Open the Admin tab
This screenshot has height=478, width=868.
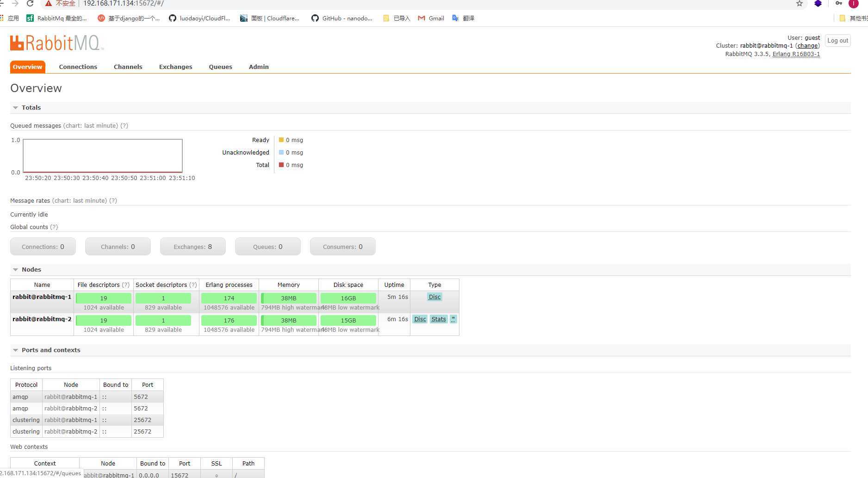(259, 67)
